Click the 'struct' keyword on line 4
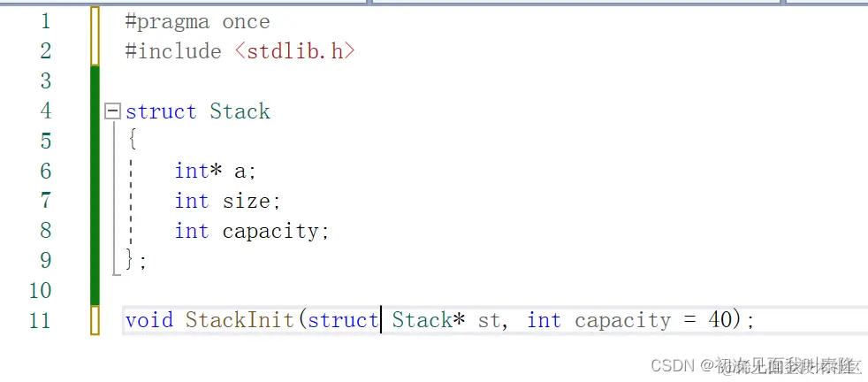 pyautogui.click(x=161, y=111)
